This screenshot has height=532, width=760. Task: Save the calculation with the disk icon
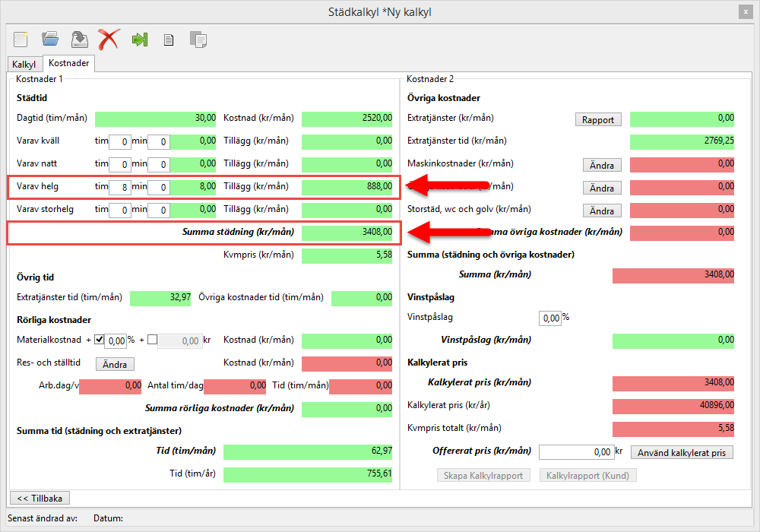(x=79, y=39)
